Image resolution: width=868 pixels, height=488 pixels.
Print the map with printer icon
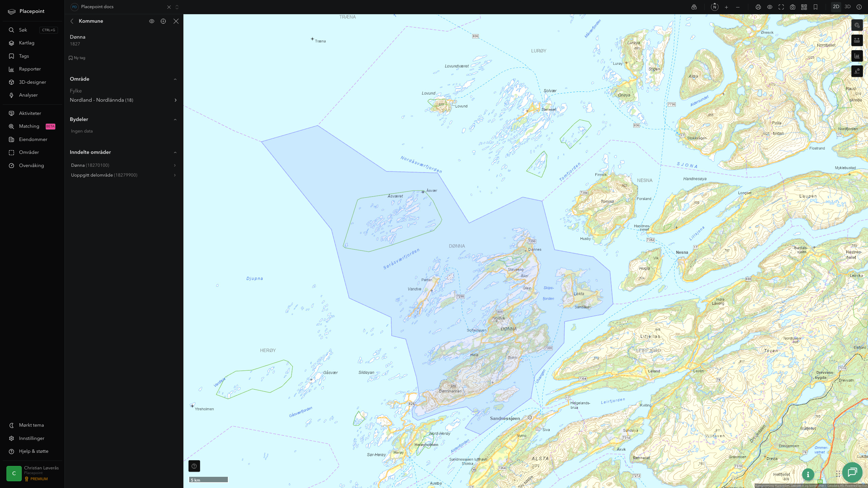pyautogui.click(x=758, y=7)
